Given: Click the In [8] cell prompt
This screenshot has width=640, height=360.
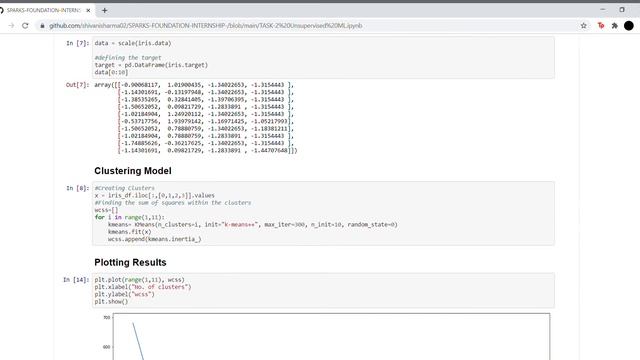Looking at the screenshot, I should pyautogui.click(x=78, y=188).
